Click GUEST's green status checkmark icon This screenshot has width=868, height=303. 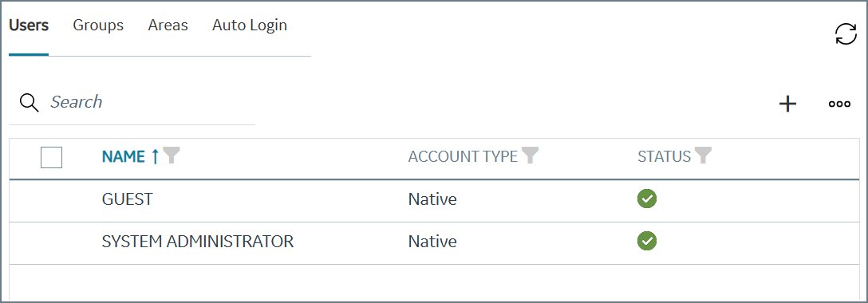coord(646,199)
